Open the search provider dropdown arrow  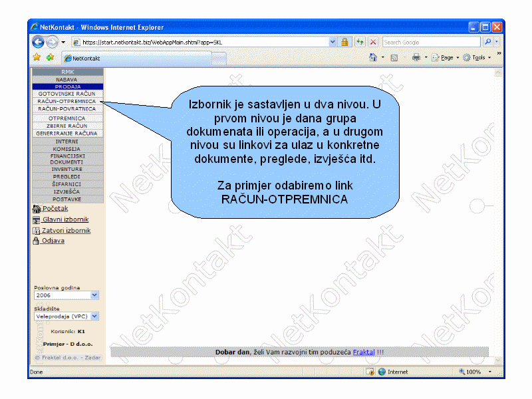tap(496, 42)
